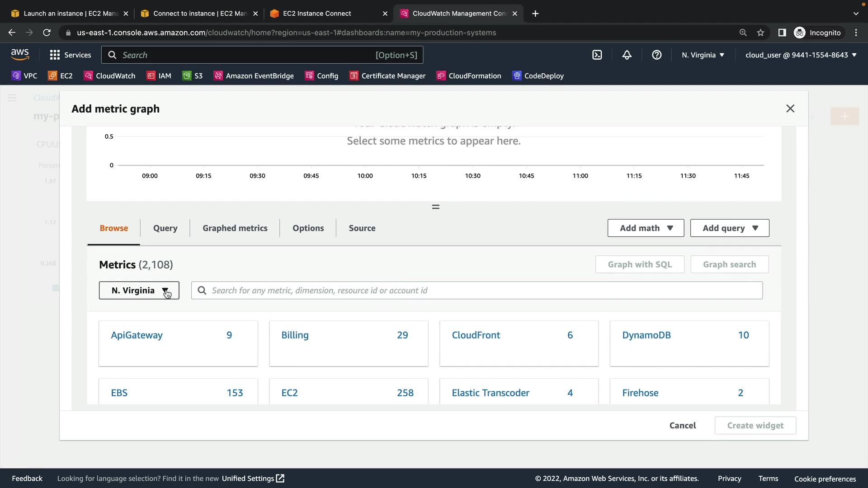Image resolution: width=868 pixels, height=488 pixels.
Task: Open the EC2 metrics namespace card
Action: point(348,392)
